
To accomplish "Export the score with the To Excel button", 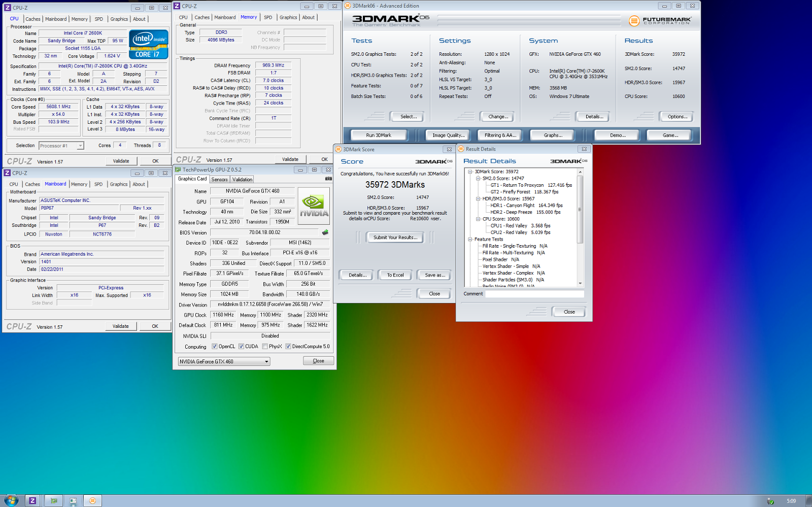I will coord(395,275).
